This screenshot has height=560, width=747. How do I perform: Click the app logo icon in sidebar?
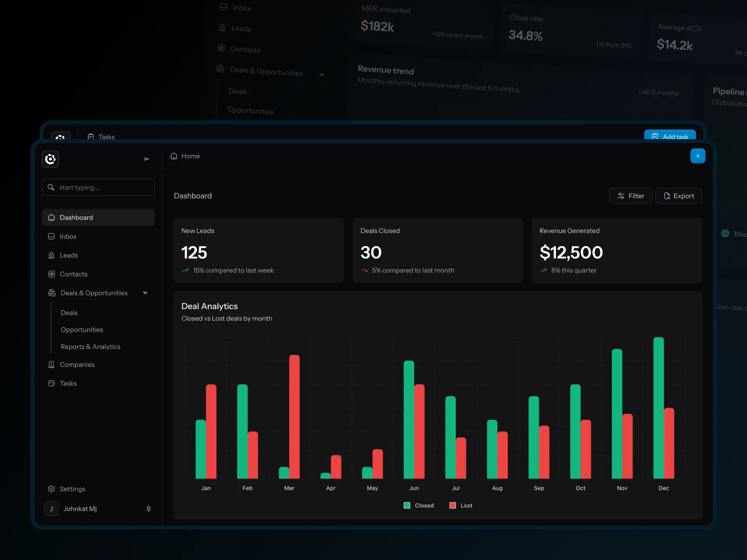pos(50,159)
